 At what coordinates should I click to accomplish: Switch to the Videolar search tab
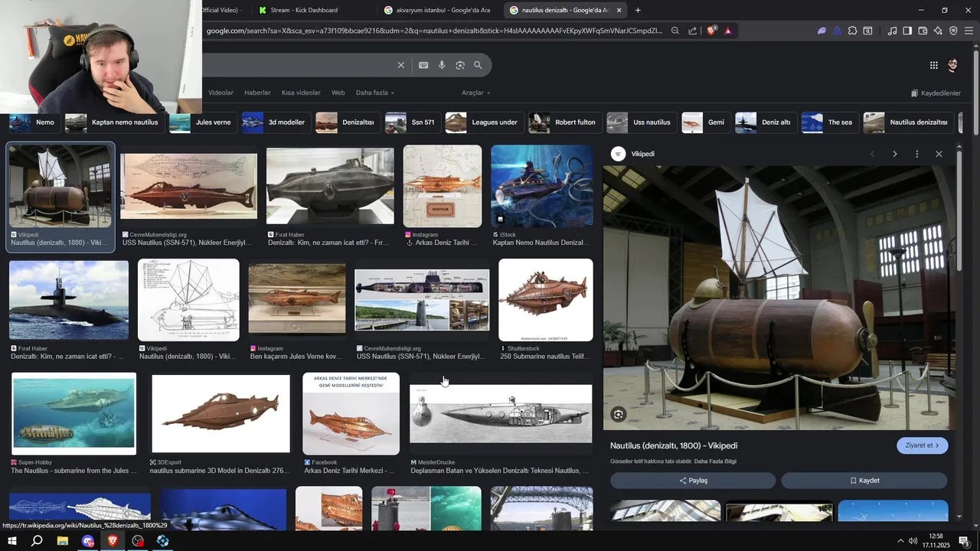pyautogui.click(x=220, y=93)
